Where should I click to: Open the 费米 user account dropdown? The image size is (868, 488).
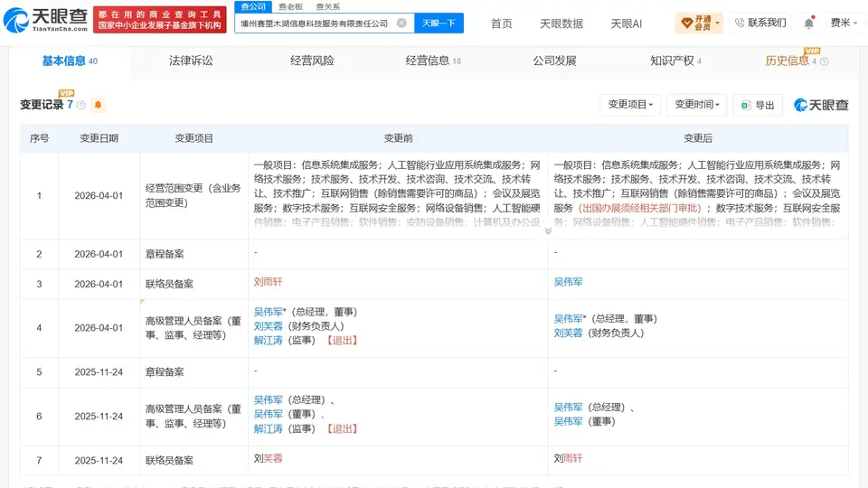844,23
